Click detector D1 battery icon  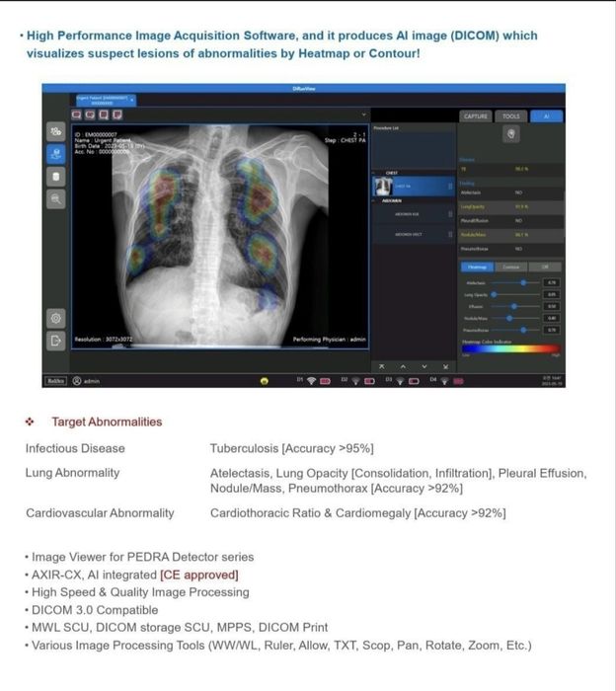click(325, 381)
